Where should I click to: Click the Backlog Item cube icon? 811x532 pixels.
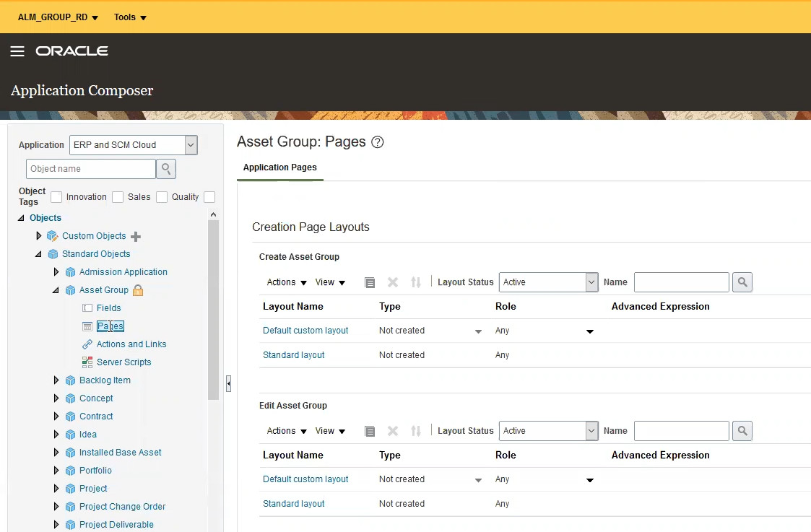70,380
